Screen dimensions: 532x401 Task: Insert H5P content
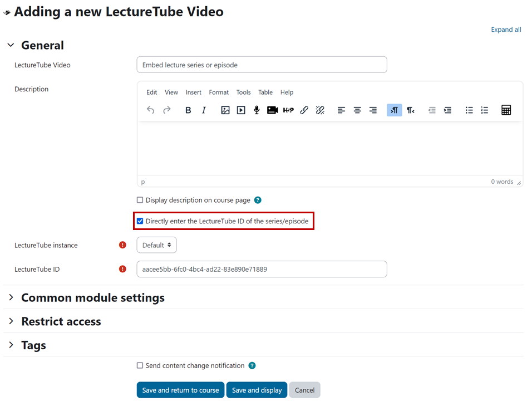288,110
